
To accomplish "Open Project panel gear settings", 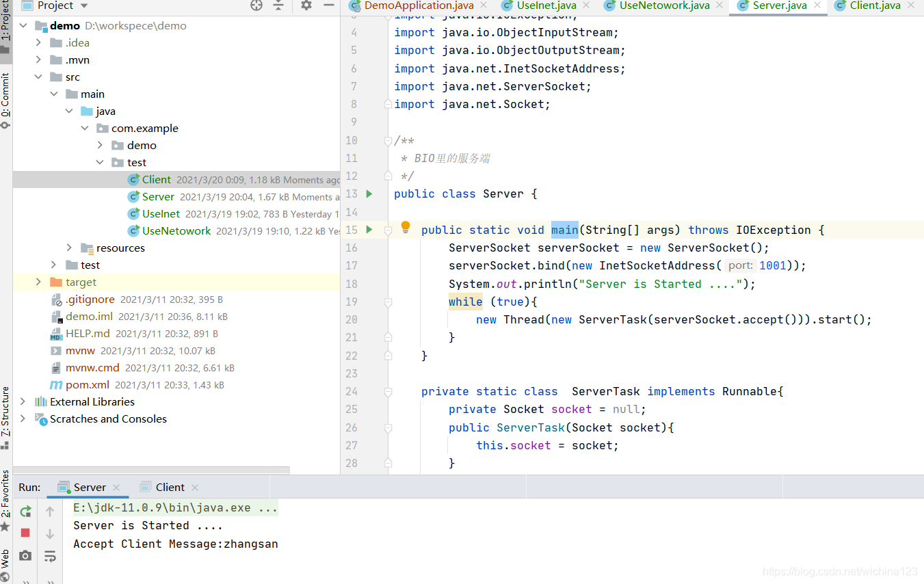I will click(x=306, y=5).
